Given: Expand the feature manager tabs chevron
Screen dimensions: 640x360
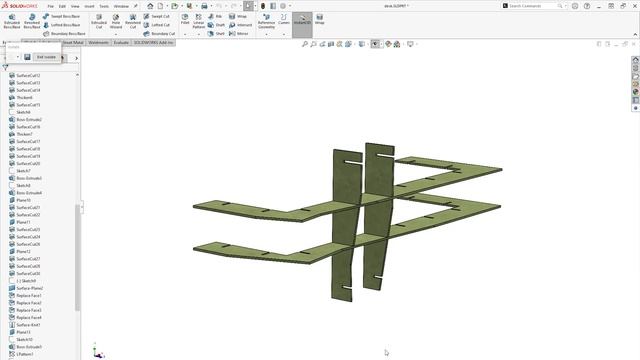Looking at the screenshot, I should (76, 58).
